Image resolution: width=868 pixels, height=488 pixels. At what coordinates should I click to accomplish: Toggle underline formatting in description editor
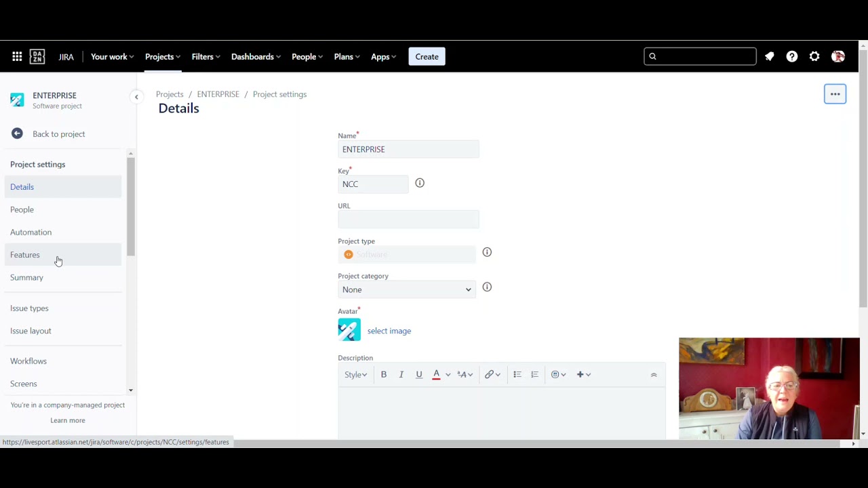tap(419, 374)
